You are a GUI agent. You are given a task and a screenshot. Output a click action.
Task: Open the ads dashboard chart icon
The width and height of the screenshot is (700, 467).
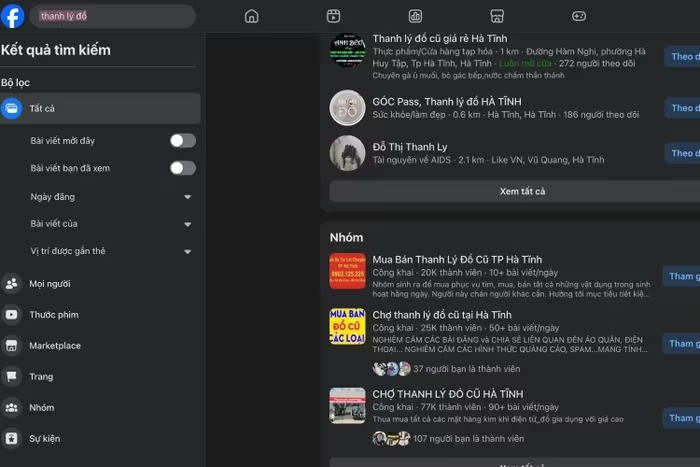pyautogui.click(x=415, y=16)
